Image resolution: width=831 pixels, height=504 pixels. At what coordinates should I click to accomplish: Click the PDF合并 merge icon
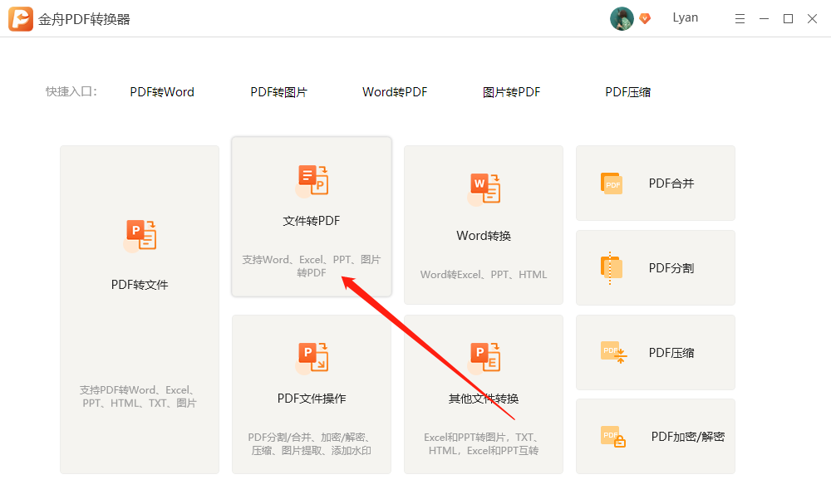click(612, 183)
